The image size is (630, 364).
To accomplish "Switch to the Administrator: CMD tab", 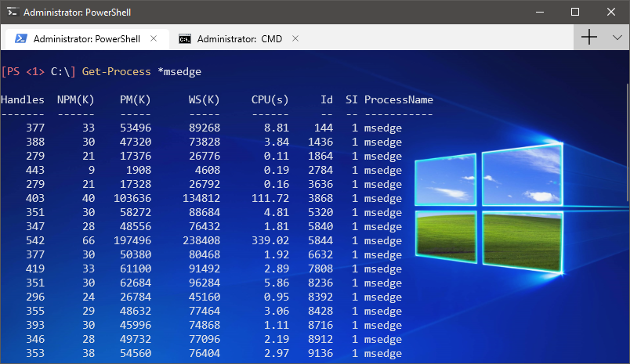I will coord(239,39).
